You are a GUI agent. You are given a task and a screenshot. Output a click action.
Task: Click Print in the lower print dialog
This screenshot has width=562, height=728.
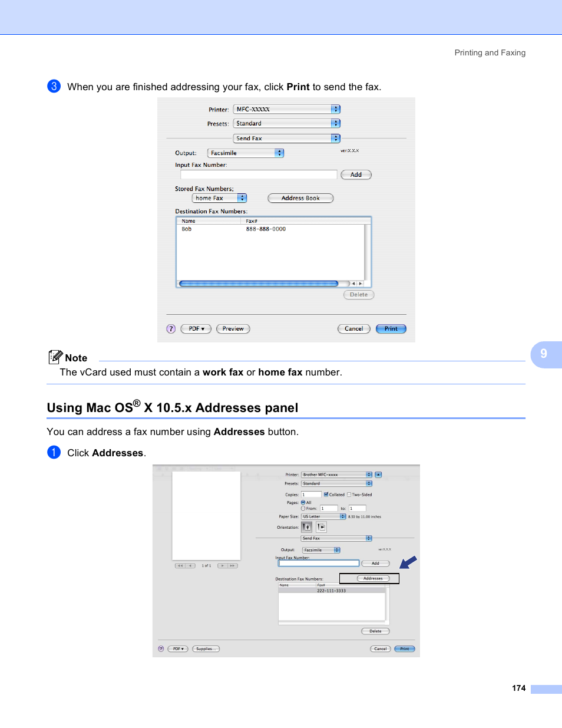pos(405,649)
